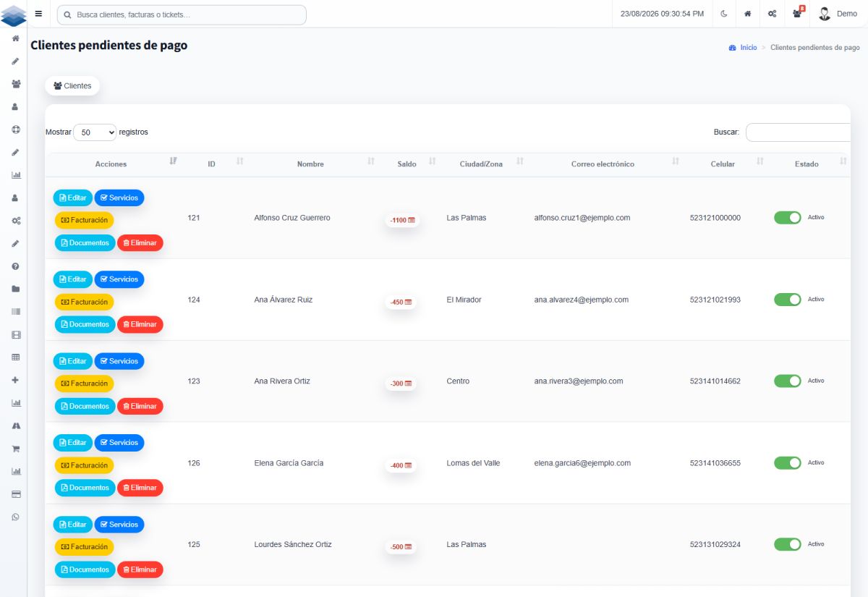Viewport: 868px width, 597px height.
Task: Open the film strip icon in the sidebar
Action: click(15, 334)
